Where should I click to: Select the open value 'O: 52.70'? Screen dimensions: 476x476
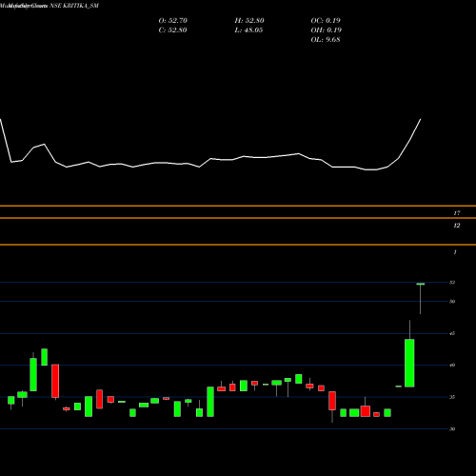coord(173,21)
